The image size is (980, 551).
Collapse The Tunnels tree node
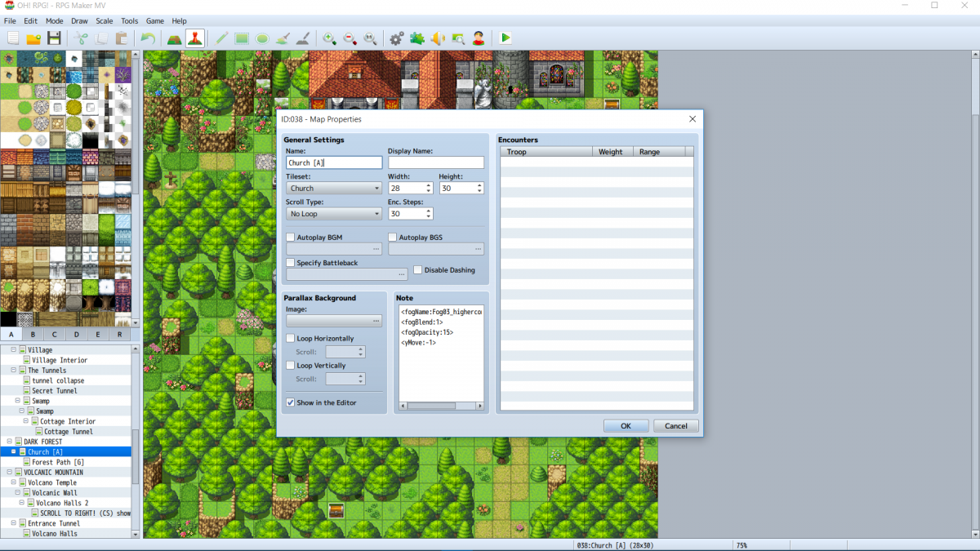14,371
